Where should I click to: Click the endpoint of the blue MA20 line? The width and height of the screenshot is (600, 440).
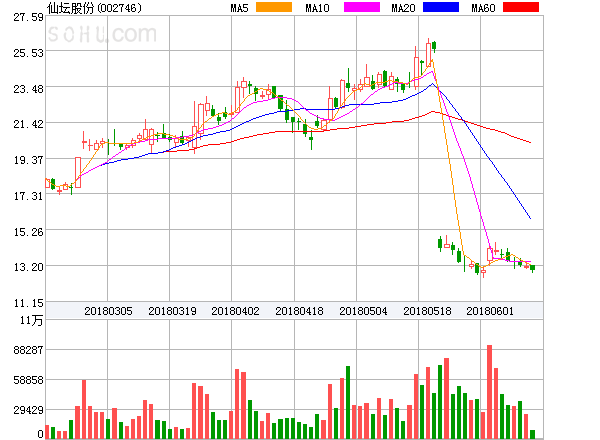(x=530, y=218)
